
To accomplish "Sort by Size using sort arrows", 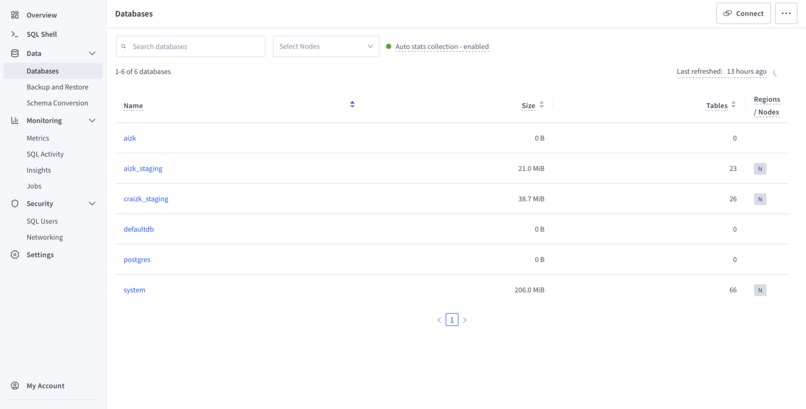I will click(x=541, y=104).
